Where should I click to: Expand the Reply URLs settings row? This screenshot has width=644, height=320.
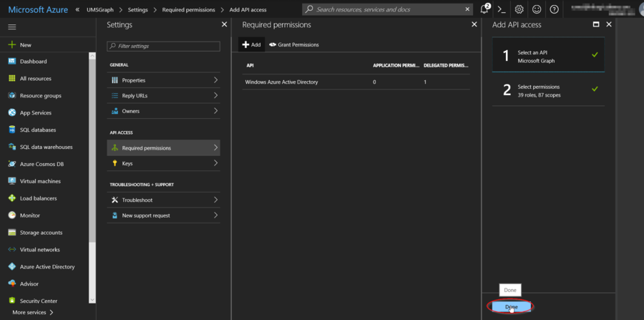point(163,95)
